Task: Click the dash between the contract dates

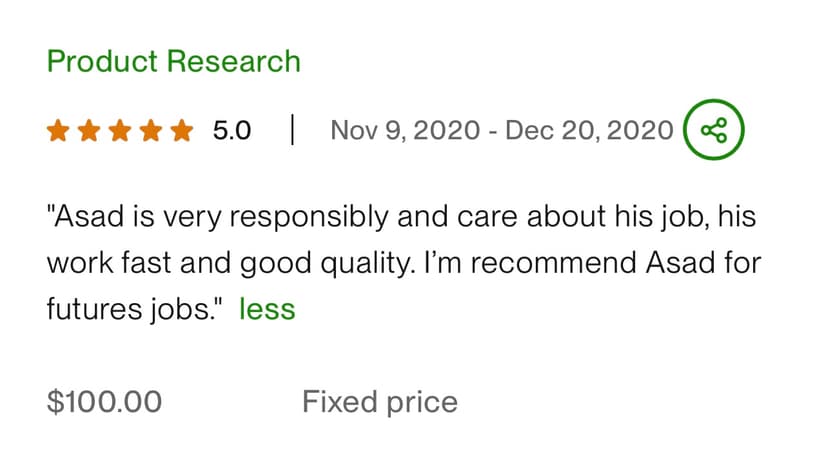Action: [x=494, y=131]
